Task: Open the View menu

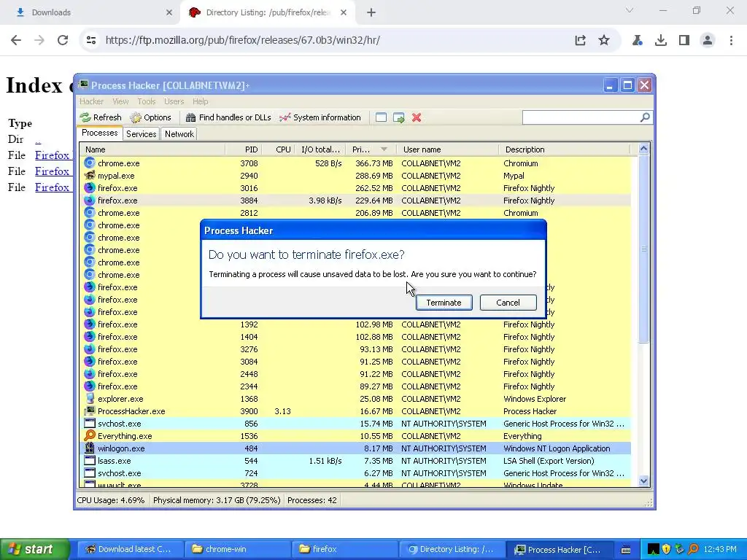Action: (x=120, y=101)
